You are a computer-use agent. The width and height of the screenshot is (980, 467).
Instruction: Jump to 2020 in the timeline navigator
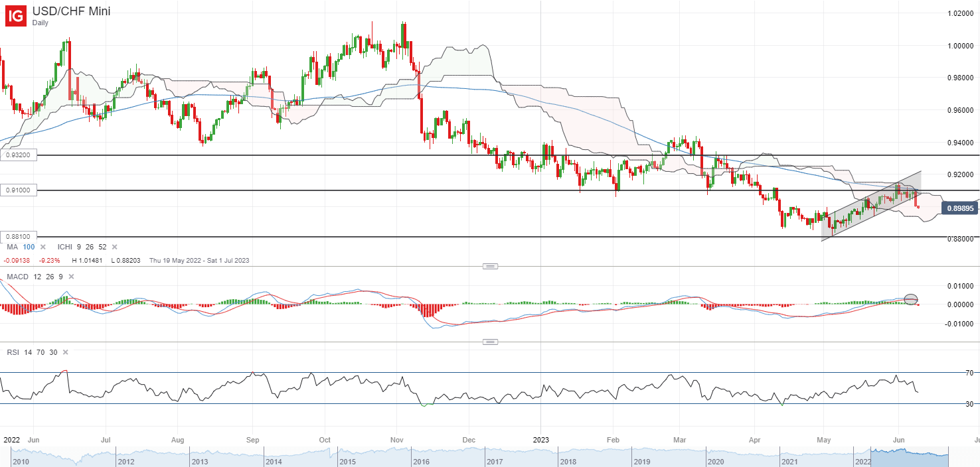[x=716, y=460]
